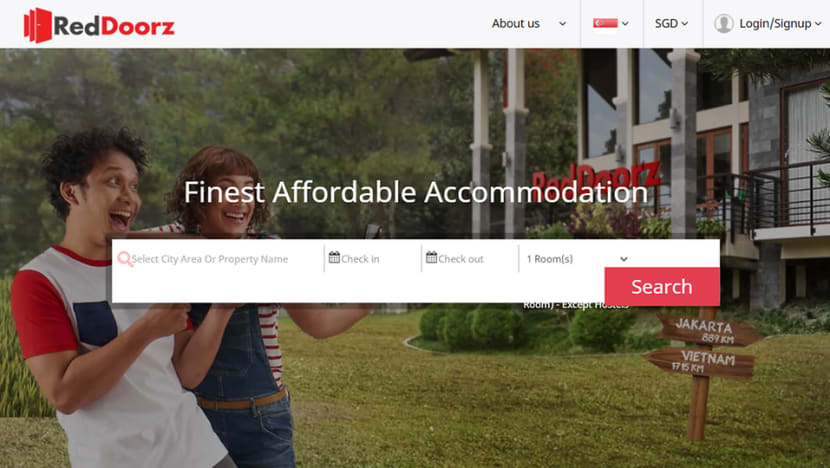The width and height of the screenshot is (830, 468).
Task: Click the RedDoorz red door logo icon
Action: pyautogui.click(x=38, y=25)
